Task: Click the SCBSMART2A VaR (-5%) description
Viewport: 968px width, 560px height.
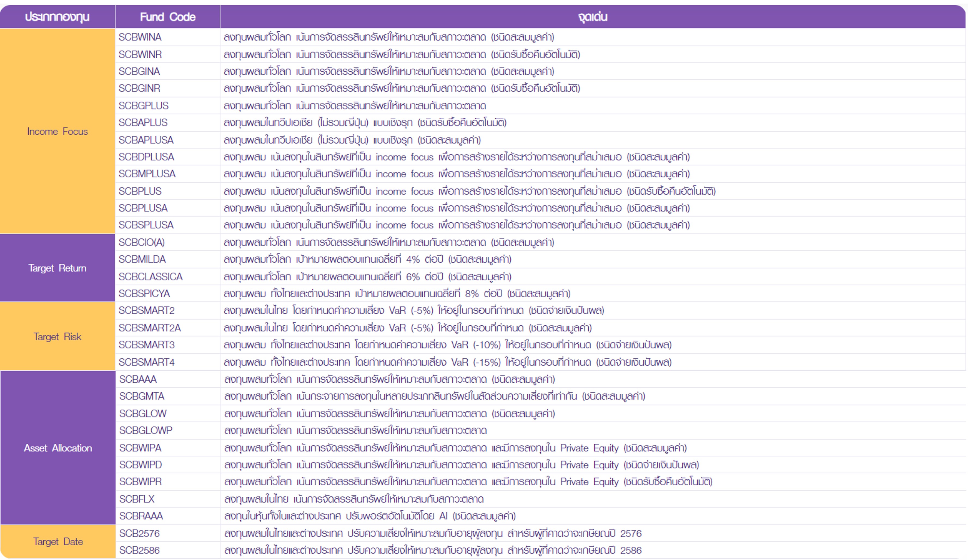Action: [x=408, y=328]
